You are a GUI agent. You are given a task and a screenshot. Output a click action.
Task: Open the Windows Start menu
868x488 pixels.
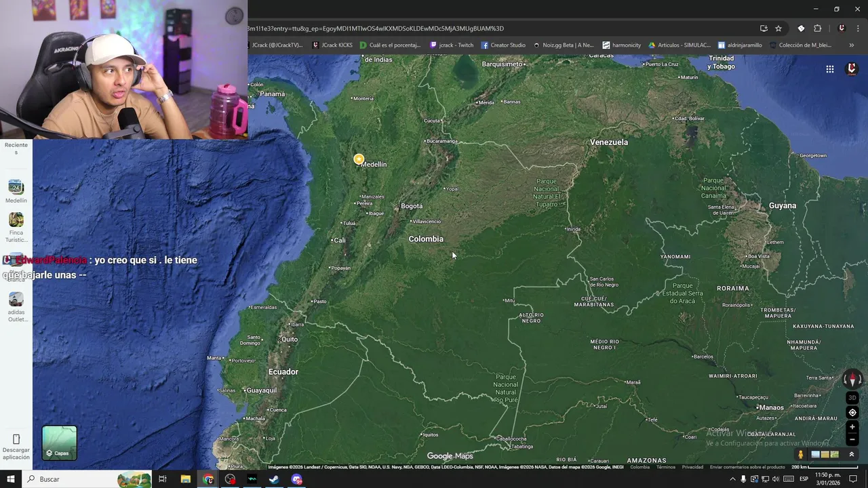(x=10, y=479)
